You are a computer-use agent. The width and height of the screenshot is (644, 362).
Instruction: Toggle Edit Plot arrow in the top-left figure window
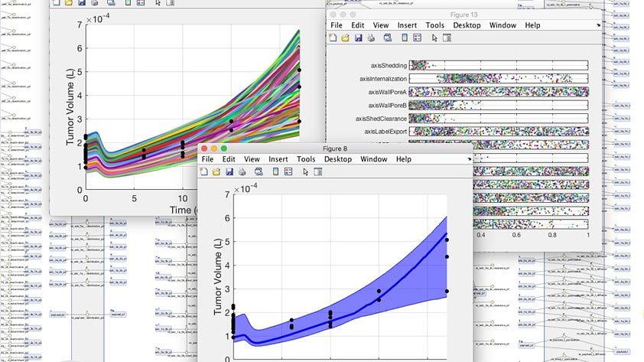(x=158, y=3)
